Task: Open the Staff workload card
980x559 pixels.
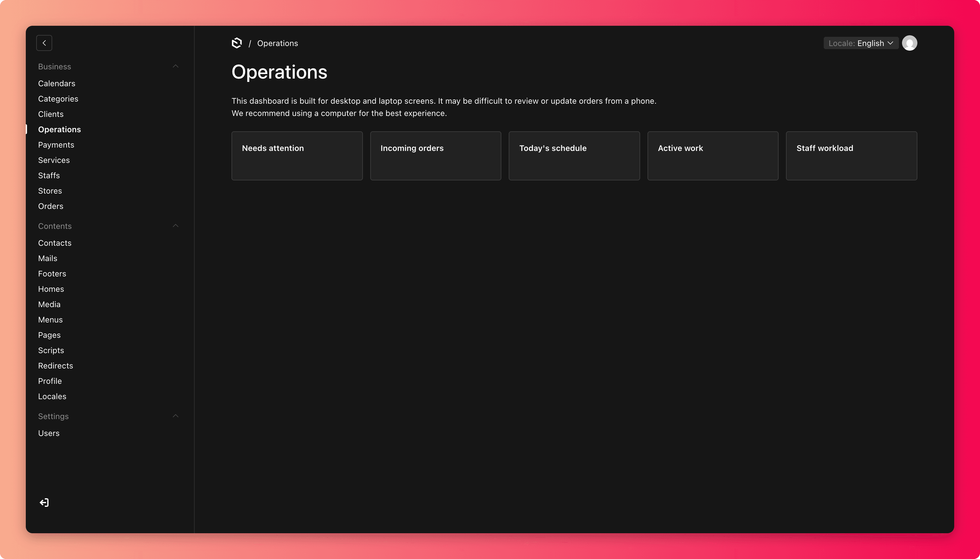Action: click(x=852, y=156)
